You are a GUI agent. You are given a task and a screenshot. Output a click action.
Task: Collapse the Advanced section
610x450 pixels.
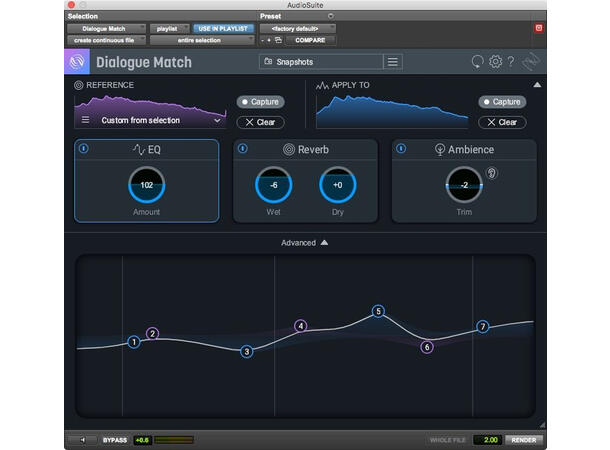point(305,243)
